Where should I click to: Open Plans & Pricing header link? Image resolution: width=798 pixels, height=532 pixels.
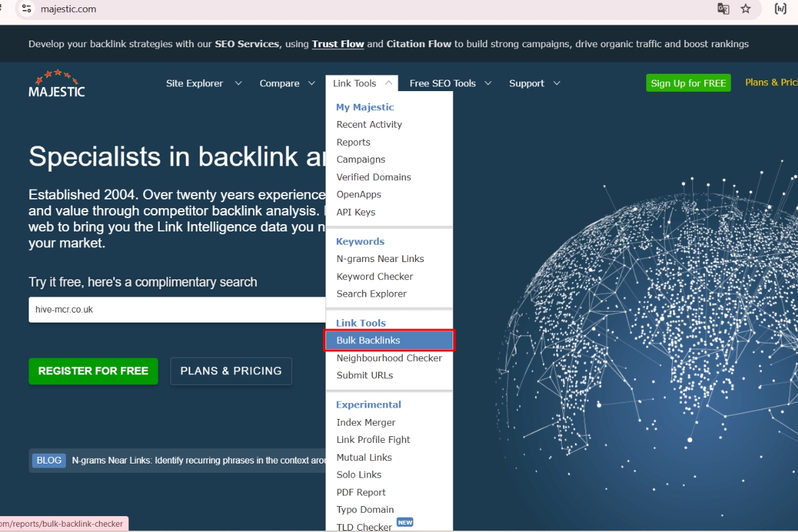point(771,82)
